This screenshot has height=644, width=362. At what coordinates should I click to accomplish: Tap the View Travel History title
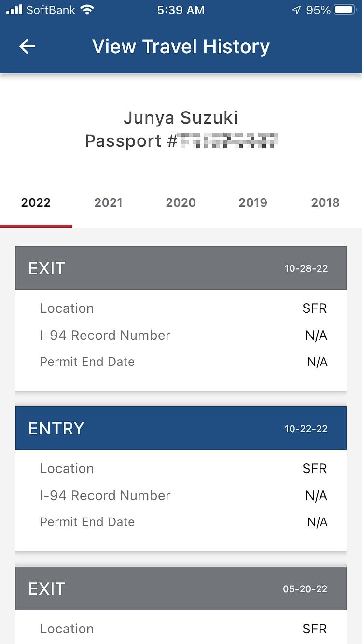pos(181,47)
